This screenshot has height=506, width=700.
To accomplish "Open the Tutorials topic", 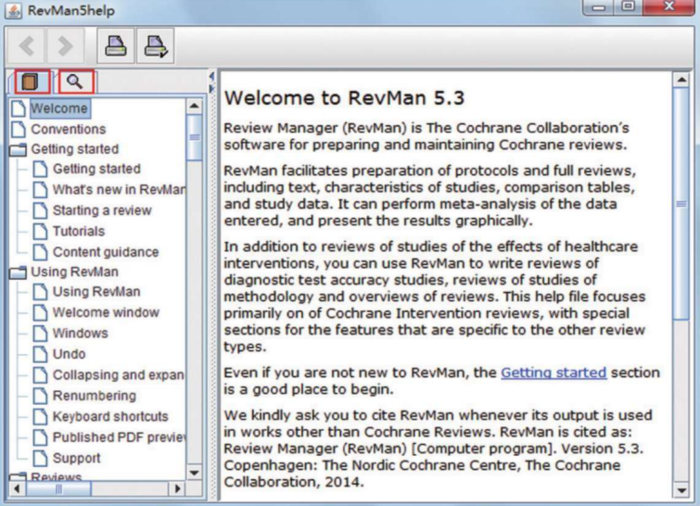I will pos(79,231).
